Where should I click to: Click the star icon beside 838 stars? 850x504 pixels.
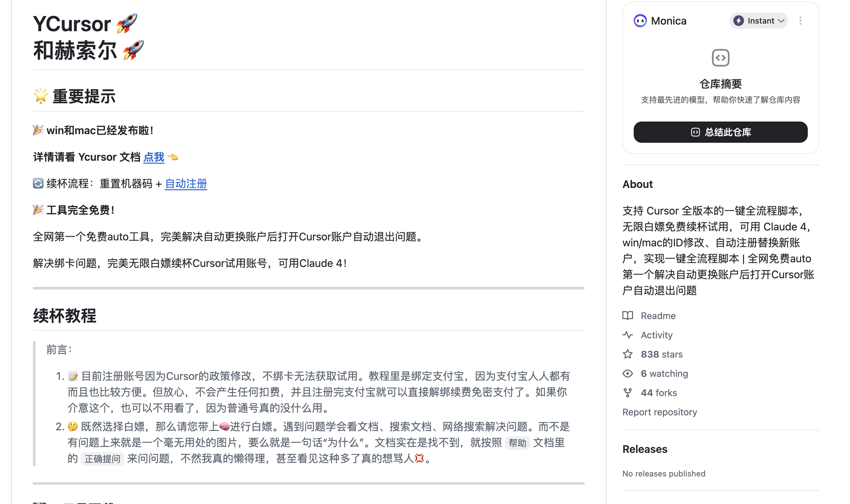tap(628, 354)
